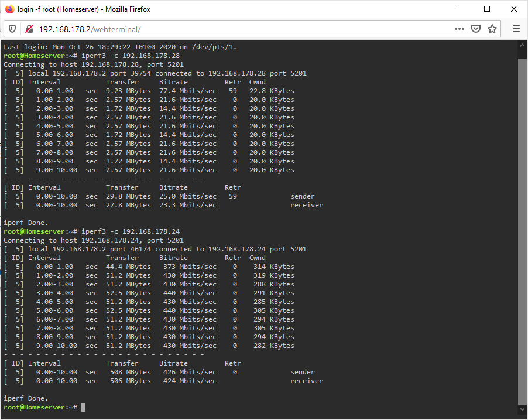
Task: Click the '506 MBytes' receiver transfer
Action: [x=131, y=381]
